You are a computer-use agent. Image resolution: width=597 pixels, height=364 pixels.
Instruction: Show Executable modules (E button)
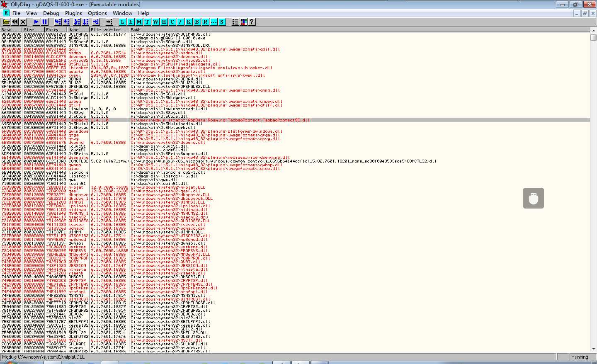(x=131, y=22)
